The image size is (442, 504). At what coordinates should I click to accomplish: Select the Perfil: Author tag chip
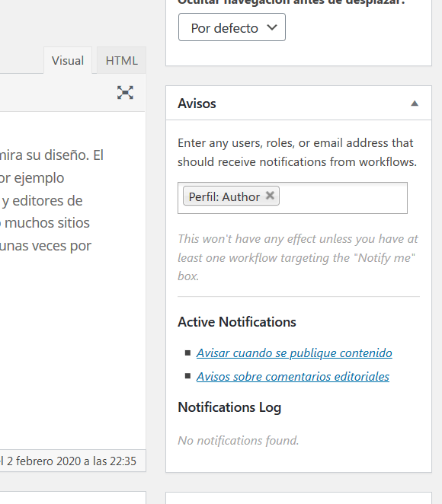(x=225, y=196)
